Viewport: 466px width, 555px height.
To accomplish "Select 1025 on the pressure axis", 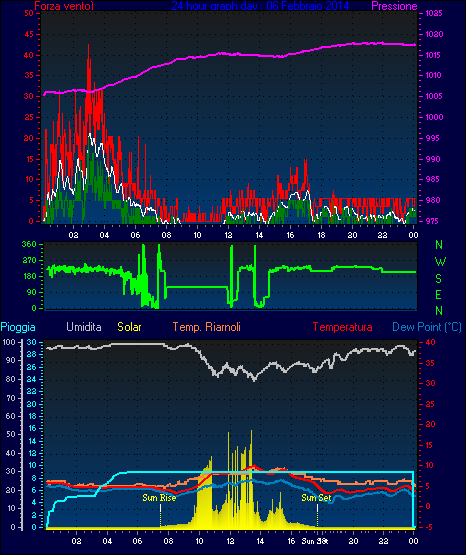I will click(x=434, y=13).
